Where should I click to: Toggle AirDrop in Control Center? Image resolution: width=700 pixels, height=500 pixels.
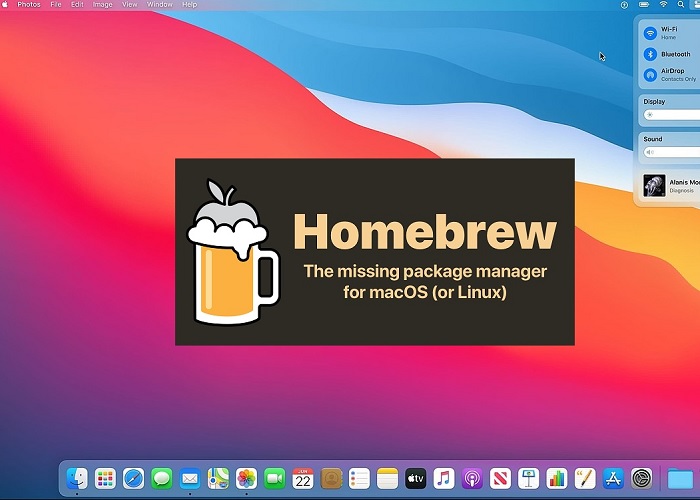(650, 75)
